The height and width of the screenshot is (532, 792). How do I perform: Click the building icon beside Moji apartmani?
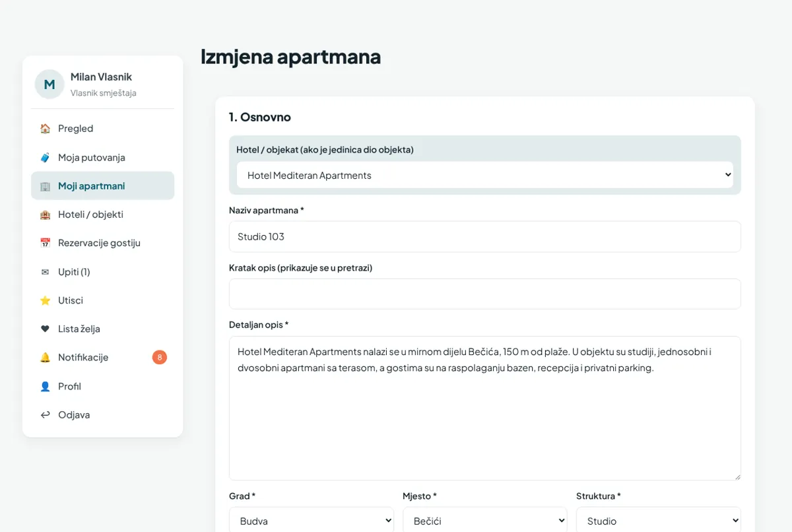[x=45, y=186]
